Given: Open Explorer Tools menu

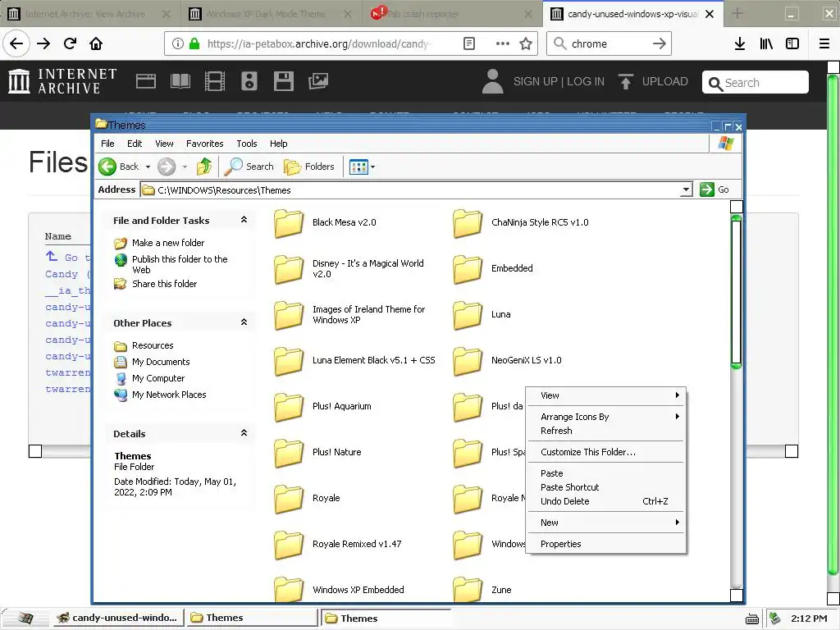Looking at the screenshot, I should point(246,144).
